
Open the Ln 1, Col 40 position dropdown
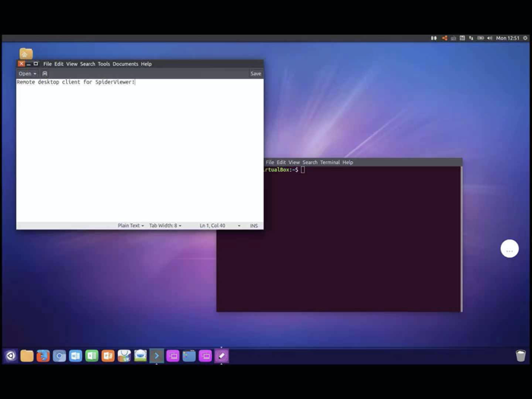click(220, 226)
